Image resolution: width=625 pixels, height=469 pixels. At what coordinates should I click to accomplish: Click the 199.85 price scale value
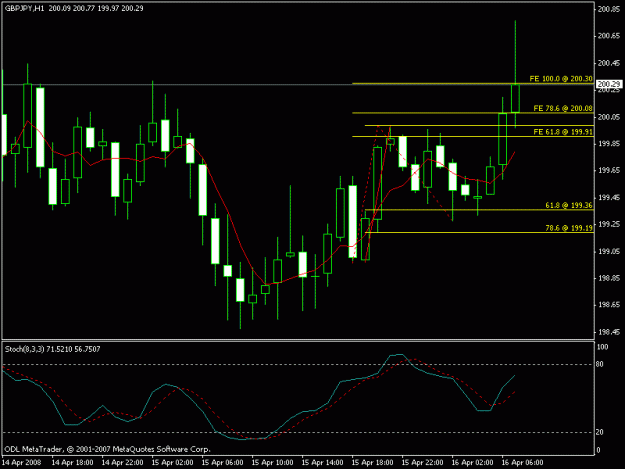point(609,143)
